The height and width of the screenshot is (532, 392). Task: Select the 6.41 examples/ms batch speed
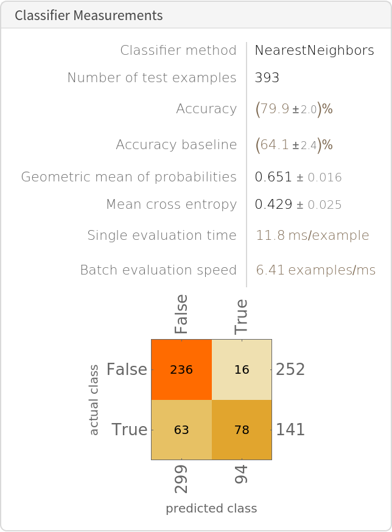pos(315,270)
